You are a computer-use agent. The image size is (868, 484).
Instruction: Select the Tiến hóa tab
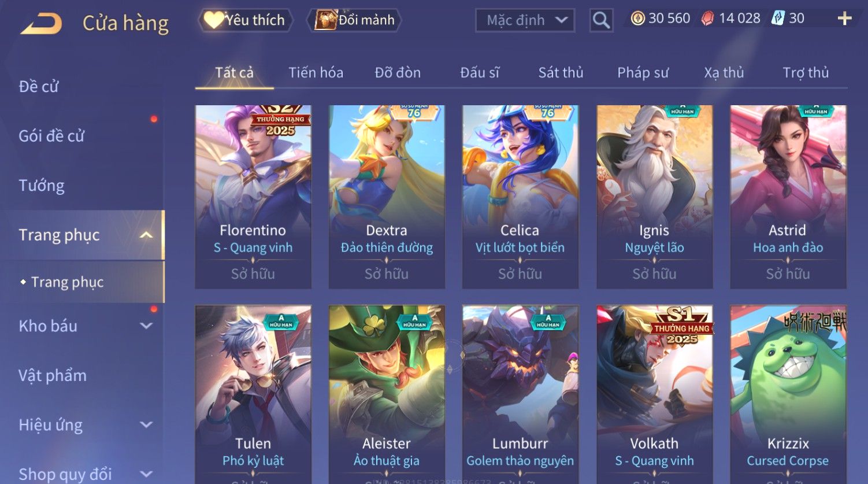point(316,72)
